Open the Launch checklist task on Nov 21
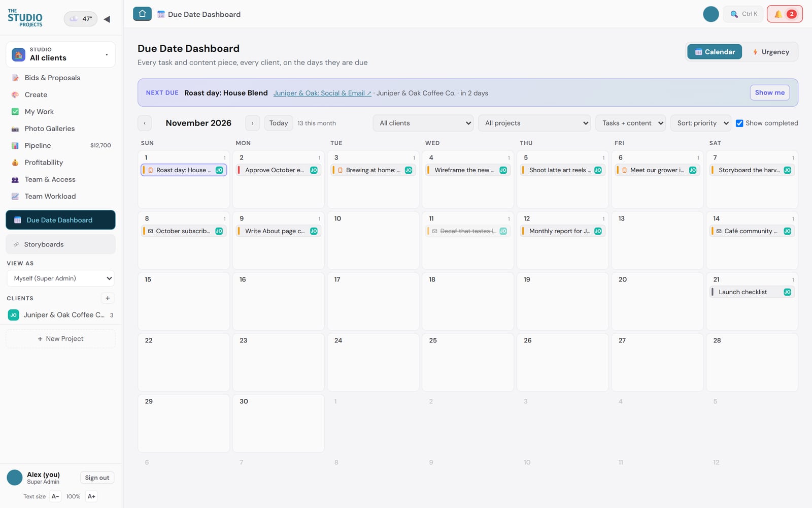The image size is (812, 508). coord(752,292)
